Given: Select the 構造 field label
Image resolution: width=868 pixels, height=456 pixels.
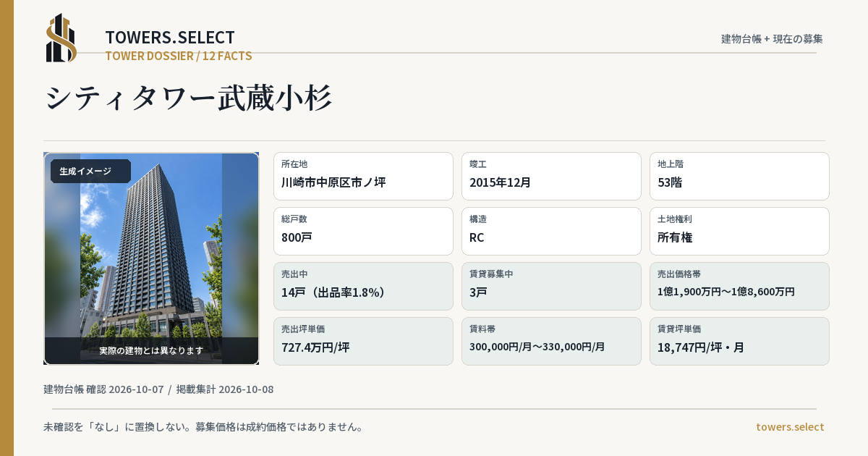Looking at the screenshot, I should tap(478, 219).
